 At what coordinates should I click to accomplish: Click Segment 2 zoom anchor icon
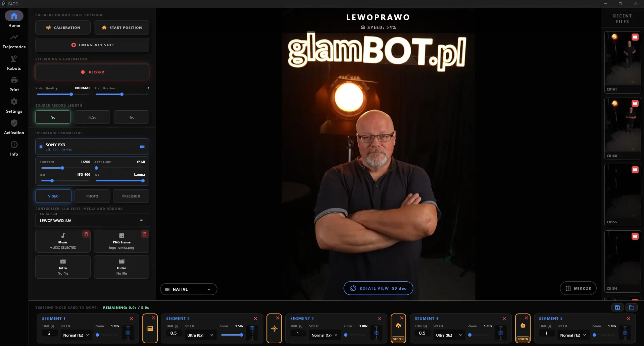pyautogui.click(x=252, y=333)
